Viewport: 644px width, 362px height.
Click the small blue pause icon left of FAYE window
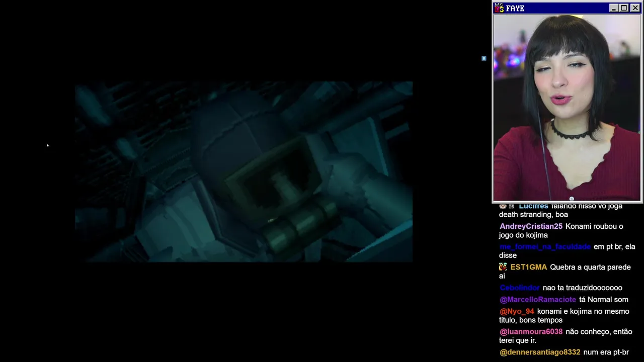pyautogui.click(x=484, y=58)
